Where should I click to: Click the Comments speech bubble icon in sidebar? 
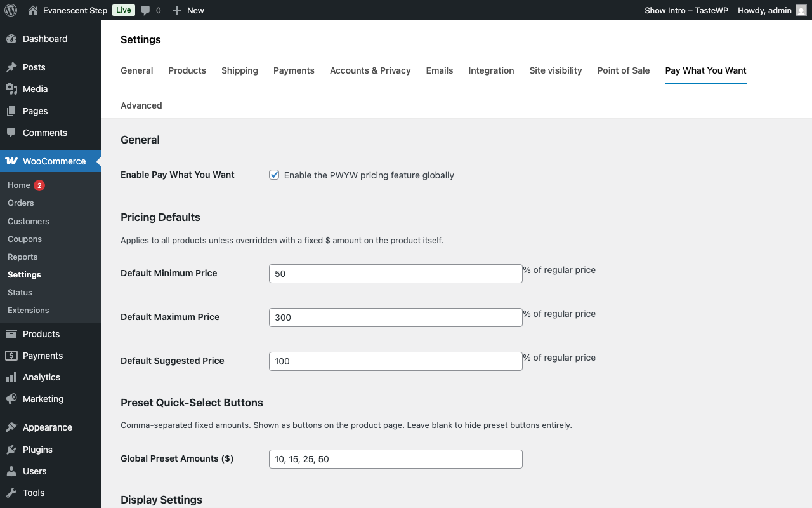click(x=11, y=133)
